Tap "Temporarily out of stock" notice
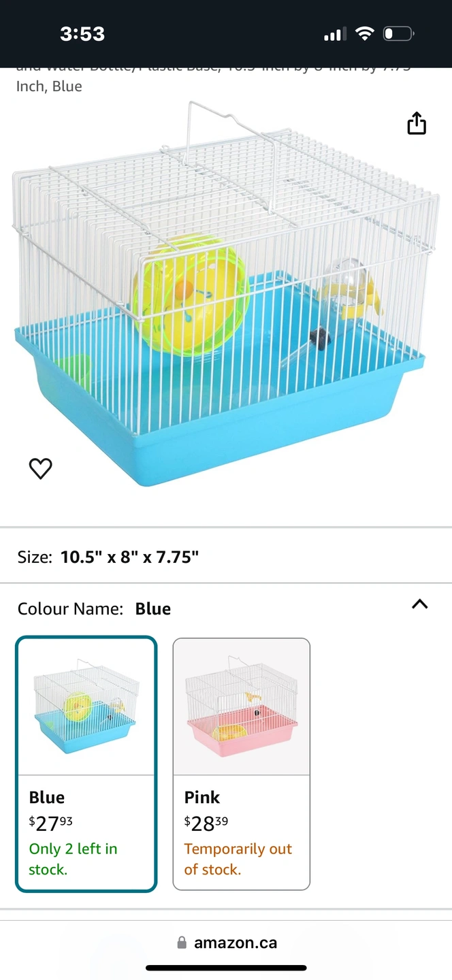452x980 pixels. pyautogui.click(x=238, y=859)
